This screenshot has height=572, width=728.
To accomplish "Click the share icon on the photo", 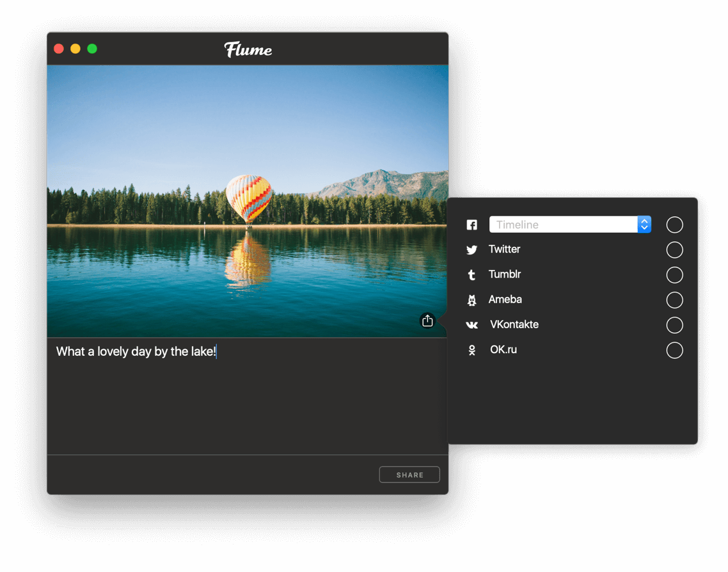I will pyautogui.click(x=427, y=321).
